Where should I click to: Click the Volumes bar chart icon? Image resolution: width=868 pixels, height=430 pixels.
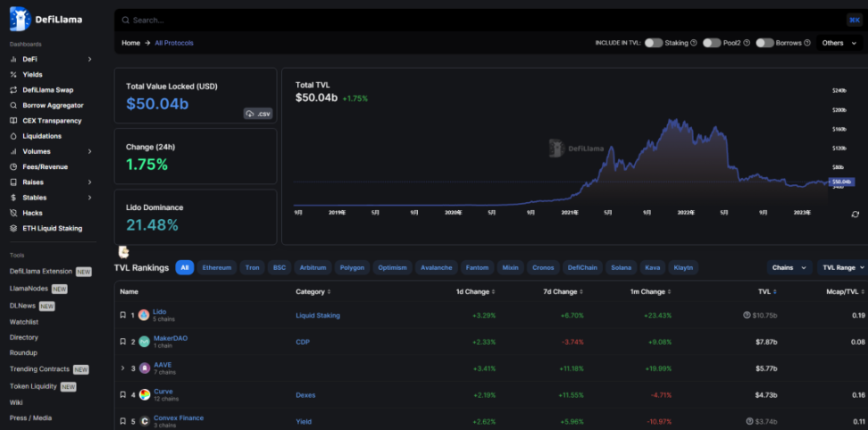pos(13,151)
